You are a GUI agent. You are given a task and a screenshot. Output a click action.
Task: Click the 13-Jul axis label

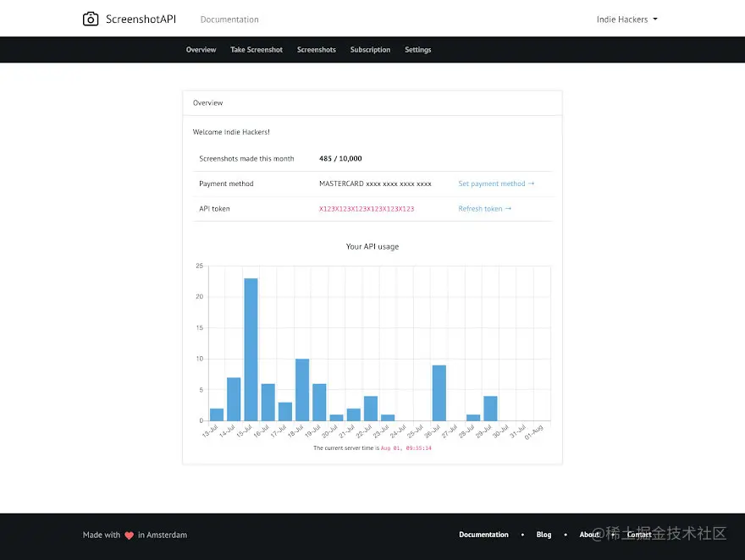[x=210, y=431]
